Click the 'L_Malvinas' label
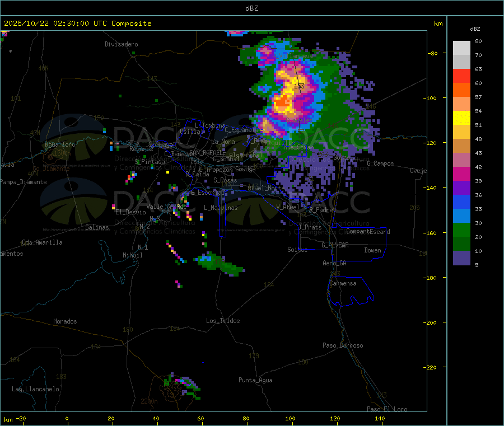This screenshot has width=504, height=426. pos(221,208)
